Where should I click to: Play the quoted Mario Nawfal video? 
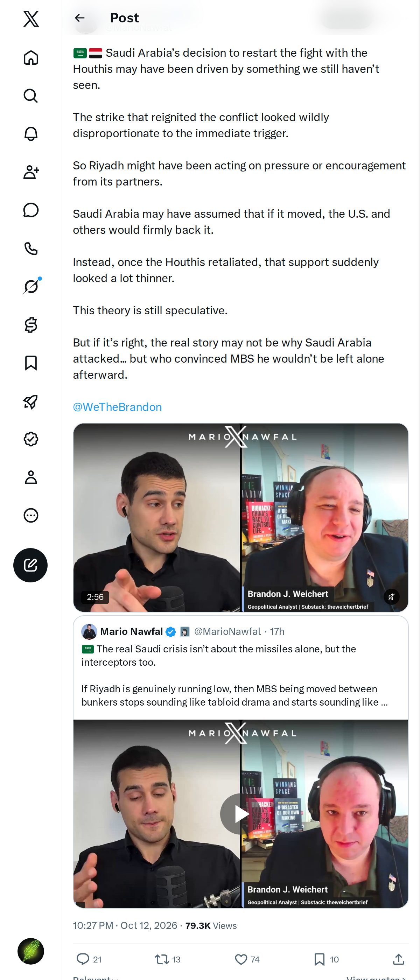point(240,814)
